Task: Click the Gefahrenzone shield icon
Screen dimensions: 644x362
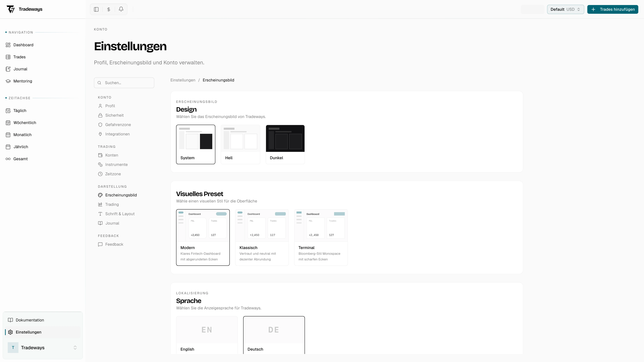Action: pos(100,125)
